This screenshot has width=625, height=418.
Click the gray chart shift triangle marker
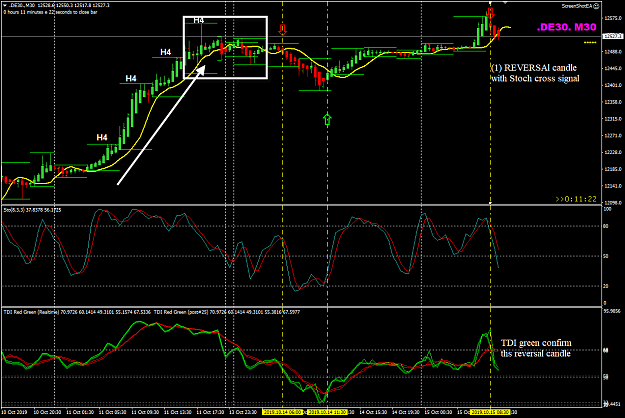pyautogui.click(x=505, y=2)
